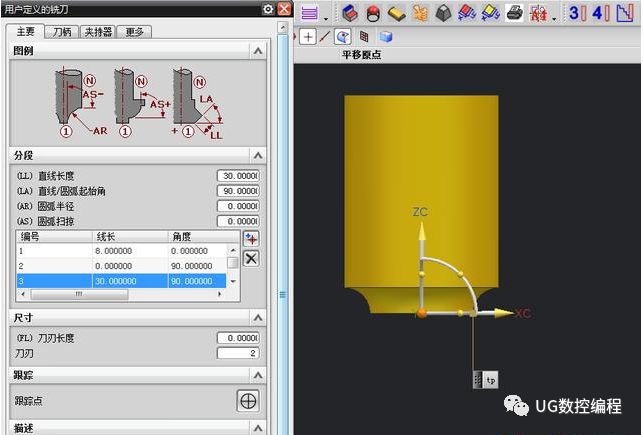The width and height of the screenshot is (643, 435).
Task: Select segment row number 1 in table
Action: point(121,251)
